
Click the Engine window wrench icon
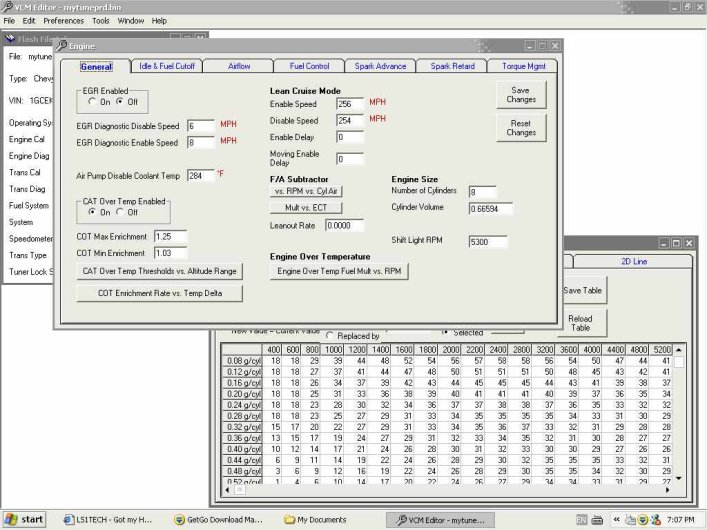tap(62, 46)
